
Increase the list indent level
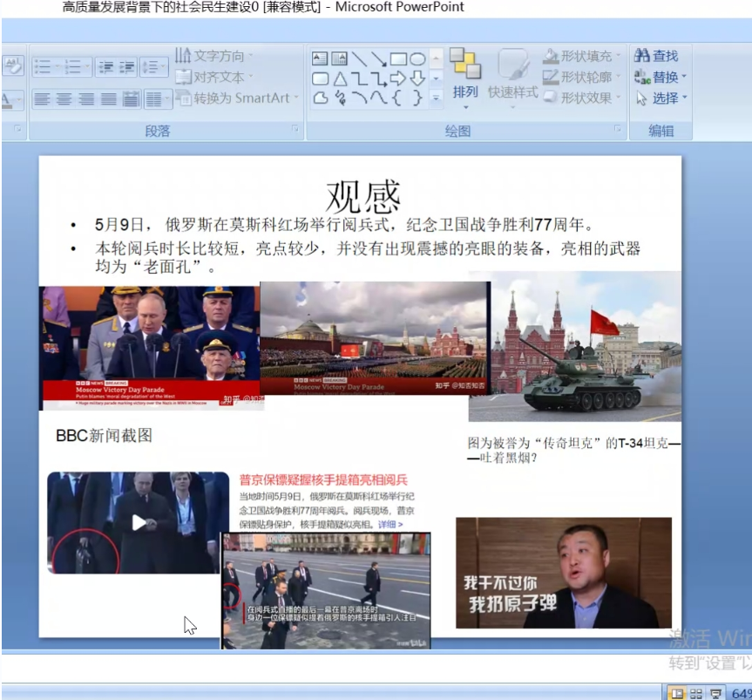[x=126, y=66]
